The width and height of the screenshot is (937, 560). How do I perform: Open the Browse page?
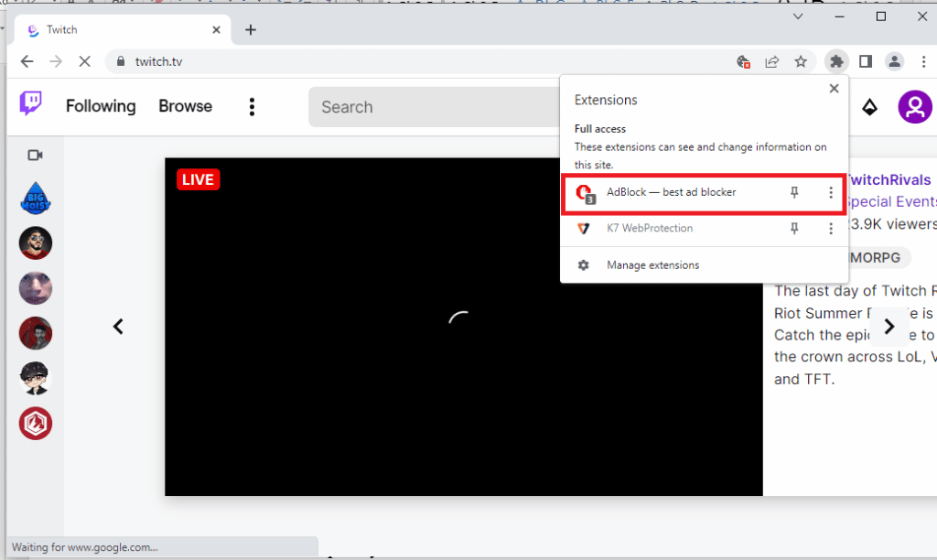point(185,106)
